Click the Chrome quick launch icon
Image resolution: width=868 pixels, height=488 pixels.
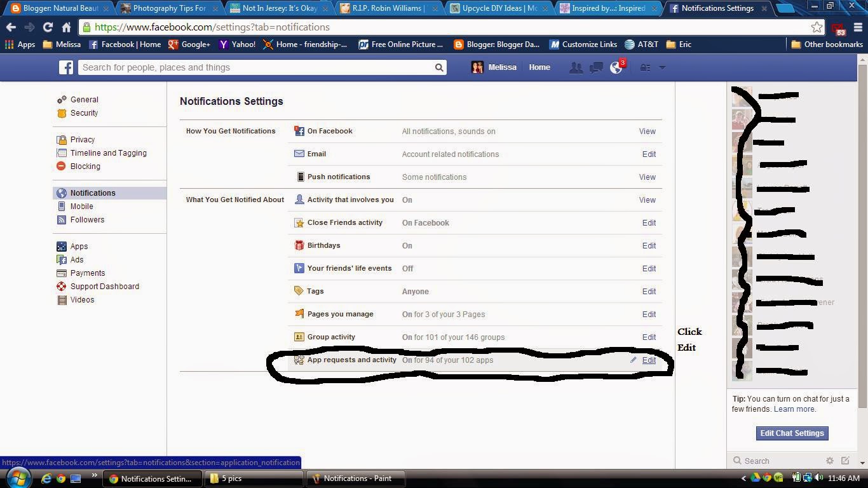(61, 478)
